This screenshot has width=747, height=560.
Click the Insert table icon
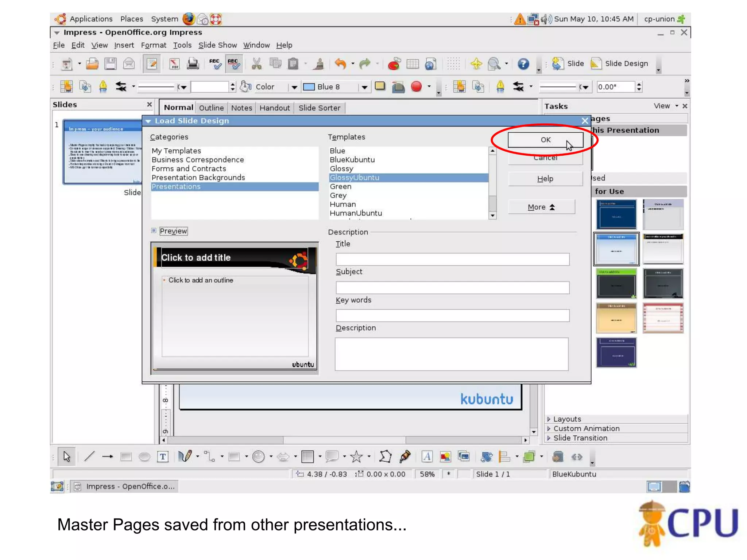click(413, 64)
